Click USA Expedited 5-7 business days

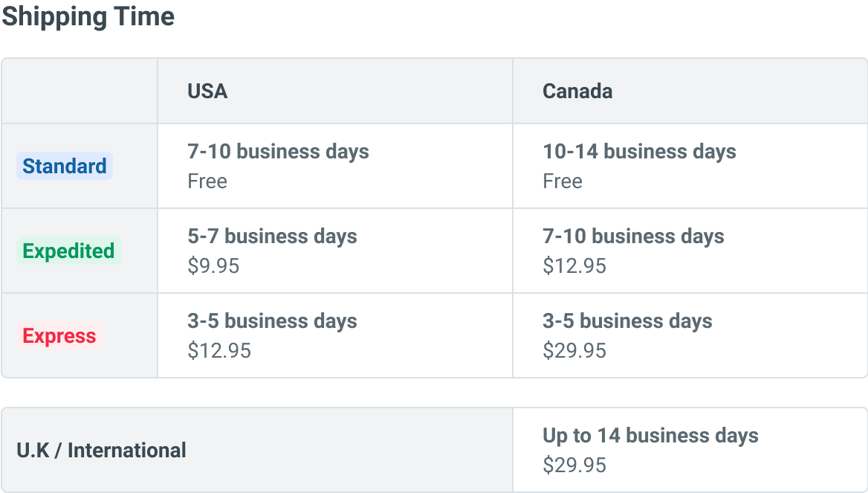tap(272, 236)
